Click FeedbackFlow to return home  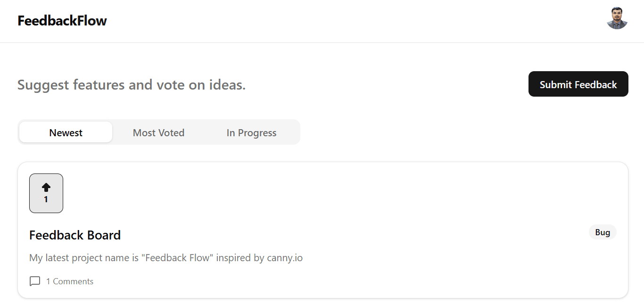point(62,21)
